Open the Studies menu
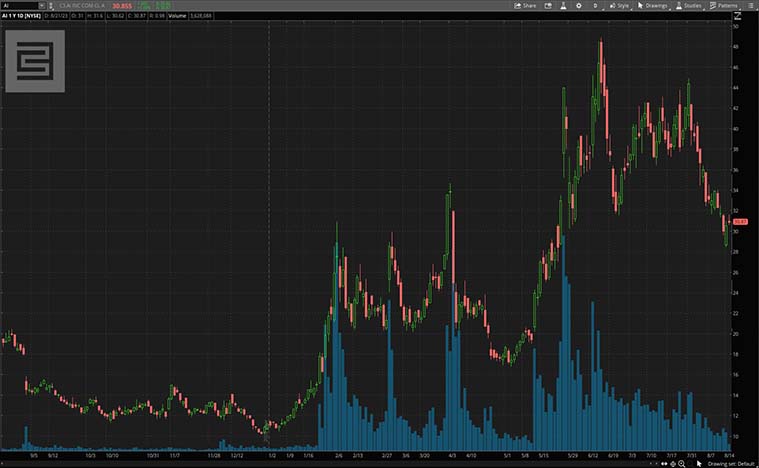The width and height of the screenshot is (759, 468). tap(688, 5)
